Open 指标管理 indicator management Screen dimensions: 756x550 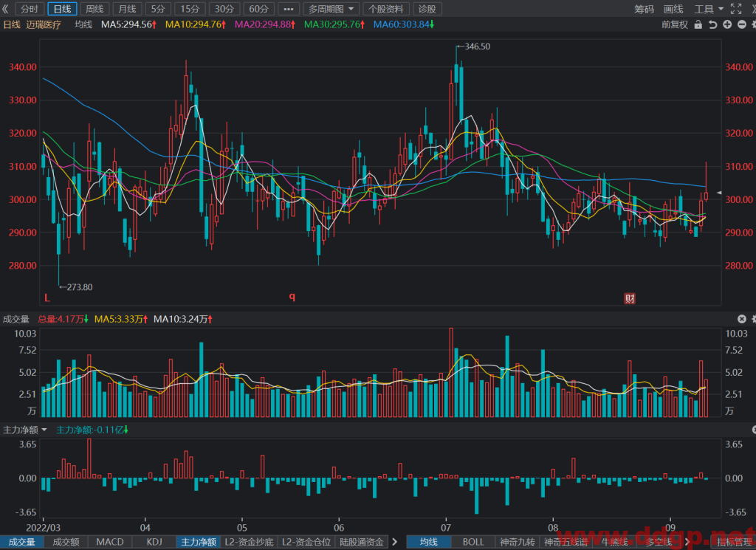[733, 542]
